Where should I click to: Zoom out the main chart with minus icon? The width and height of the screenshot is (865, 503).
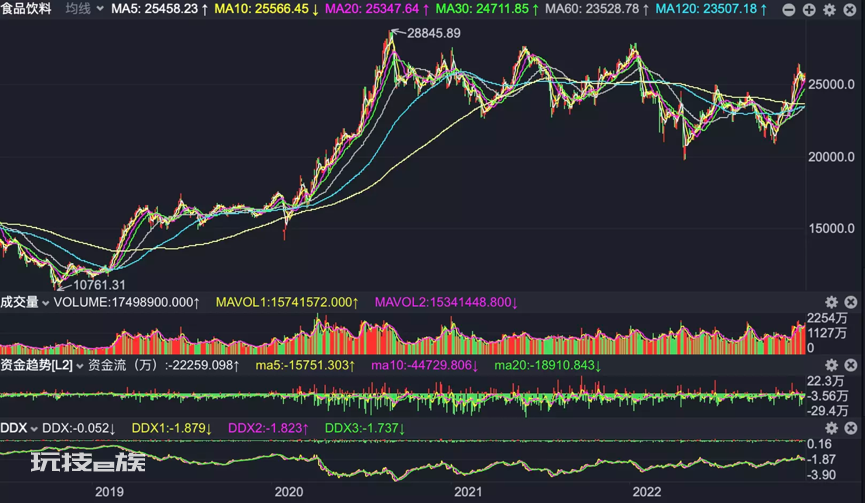tap(789, 9)
